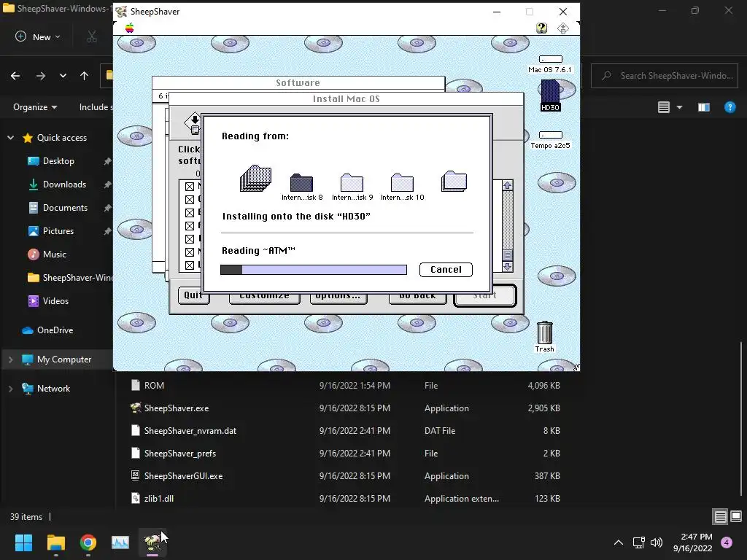Select the SheepShaver_nvram.dat file
Image resolution: width=747 pixels, height=560 pixels.
[x=190, y=430]
